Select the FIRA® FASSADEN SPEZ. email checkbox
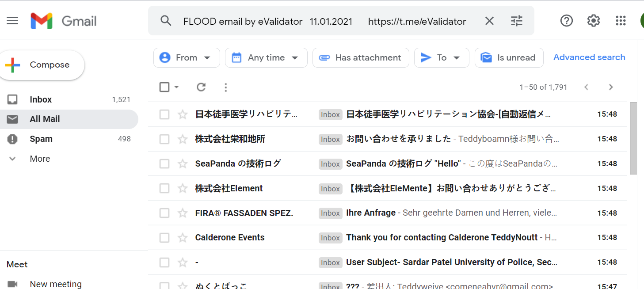Image resolution: width=644 pixels, height=289 pixels. [x=164, y=213]
